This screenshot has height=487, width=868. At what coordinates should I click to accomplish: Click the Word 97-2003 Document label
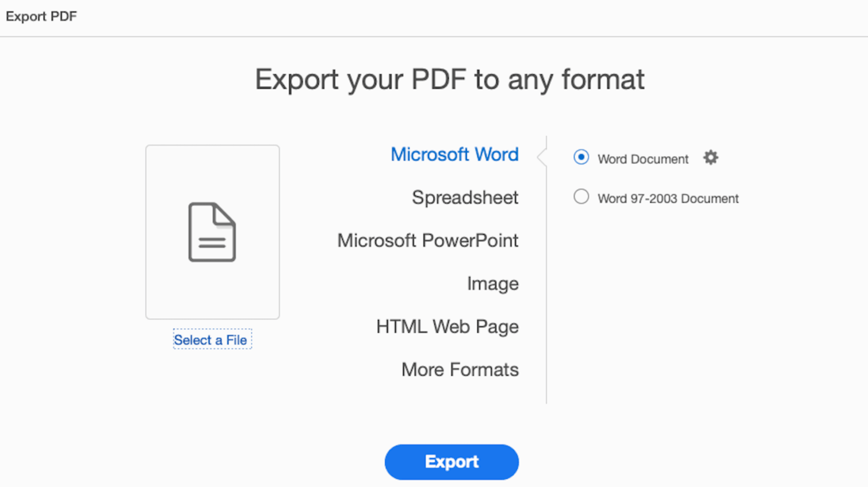click(x=668, y=199)
